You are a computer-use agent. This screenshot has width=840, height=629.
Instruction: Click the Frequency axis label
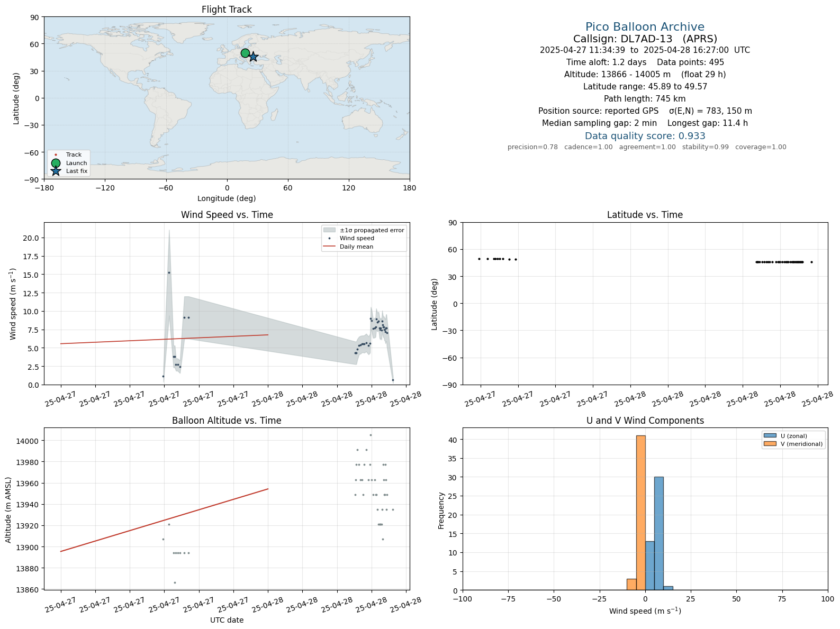point(441,510)
